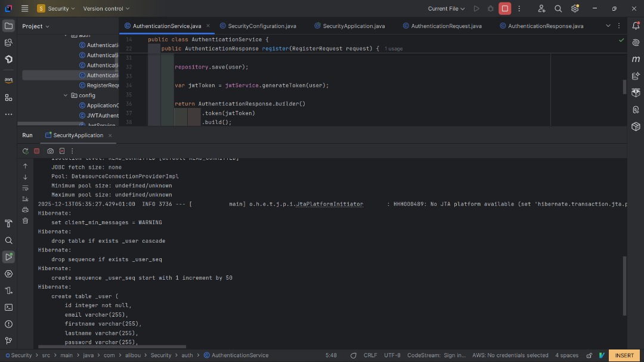This screenshot has width=644, height=362.
Task: Click the Debug bug icon
Action: point(490,8)
